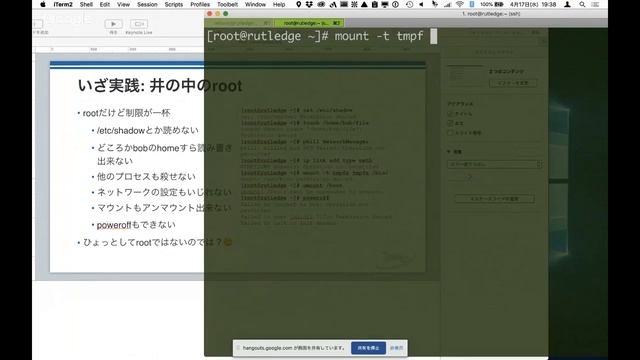Image resolution: width=640 pixels, height=360 pixels.
Task: Toggle the slide number checkbox in inspector
Action: point(450,133)
